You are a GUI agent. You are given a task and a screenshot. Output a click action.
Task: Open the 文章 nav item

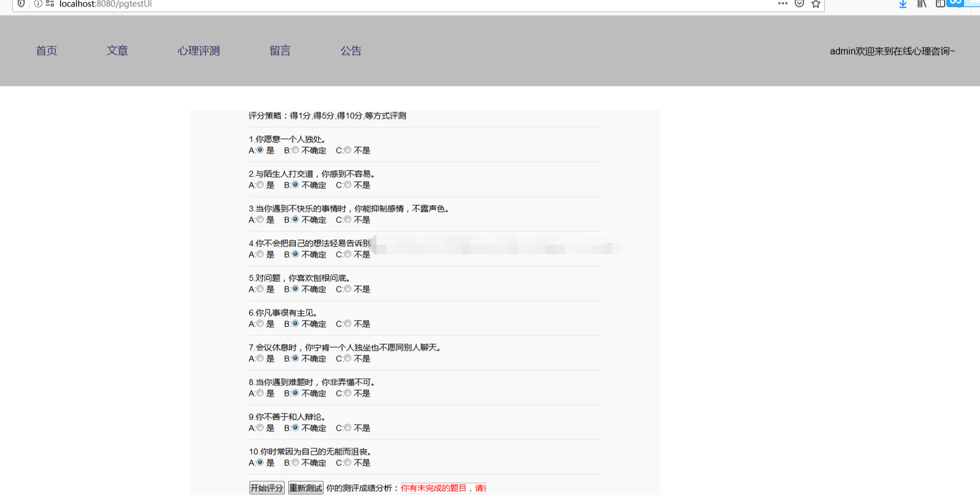(117, 51)
